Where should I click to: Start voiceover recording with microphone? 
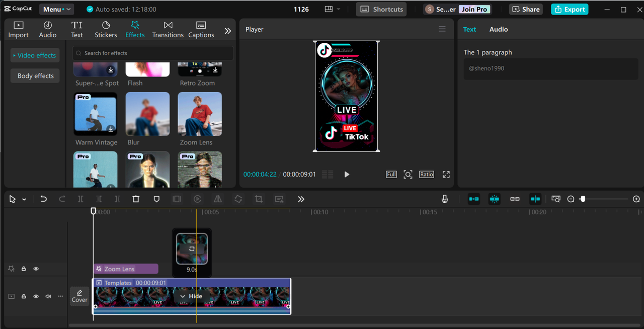click(445, 199)
